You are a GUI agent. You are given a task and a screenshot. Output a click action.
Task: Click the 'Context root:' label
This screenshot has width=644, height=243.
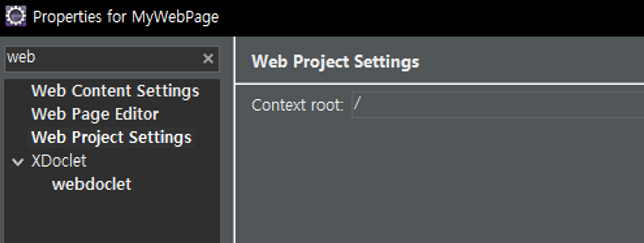pos(297,105)
